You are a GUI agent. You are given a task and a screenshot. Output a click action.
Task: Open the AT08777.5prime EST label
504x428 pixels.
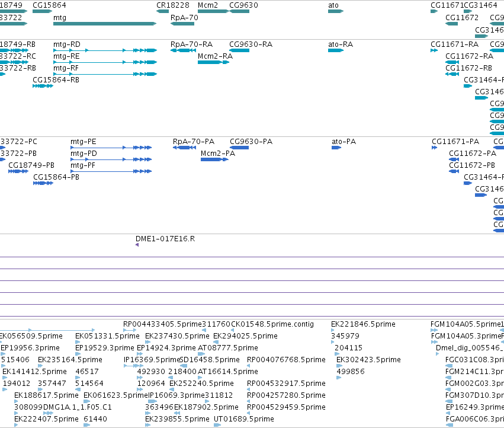tap(228, 348)
